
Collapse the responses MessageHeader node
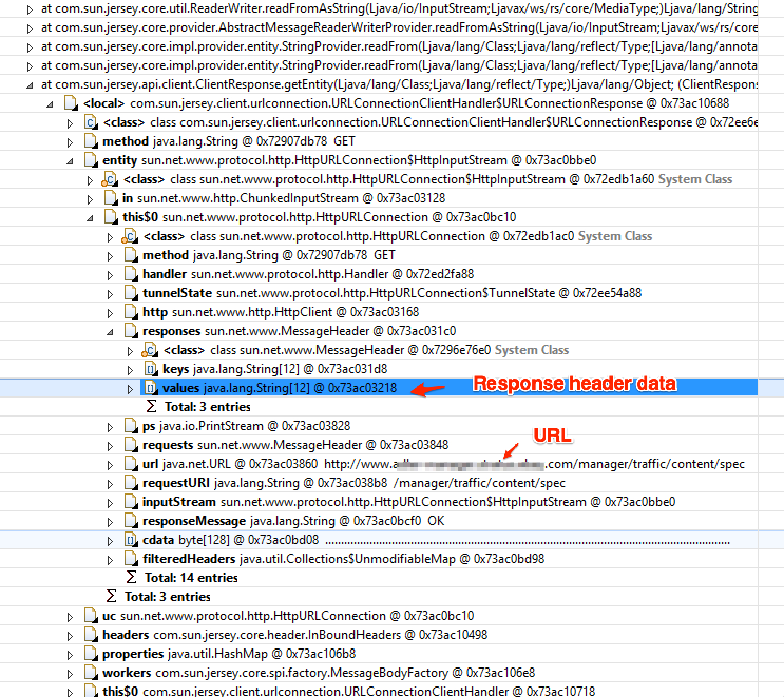click(x=110, y=331)
